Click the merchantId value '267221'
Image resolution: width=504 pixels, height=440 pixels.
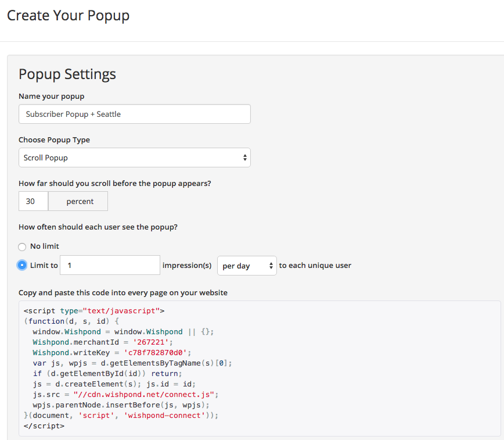(x=151, y=342)
